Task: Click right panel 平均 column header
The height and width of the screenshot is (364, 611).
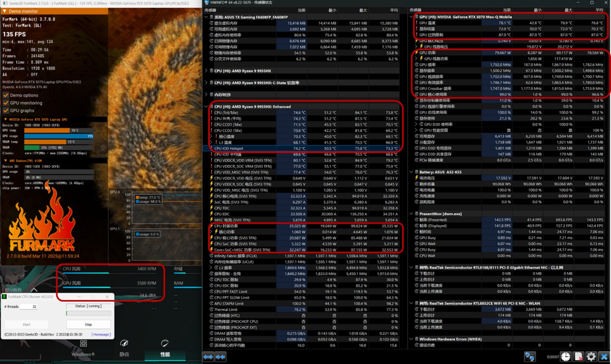Action: point(599,10)
